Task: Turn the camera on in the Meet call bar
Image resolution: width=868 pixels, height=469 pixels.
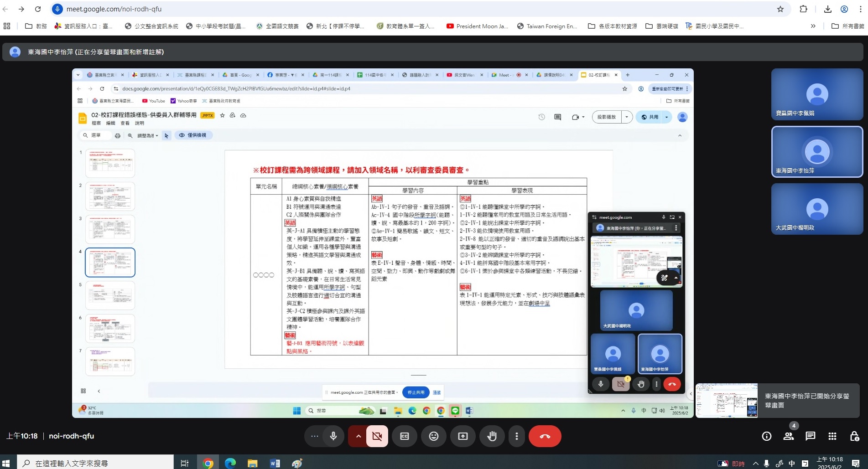Action: [377, 436]
